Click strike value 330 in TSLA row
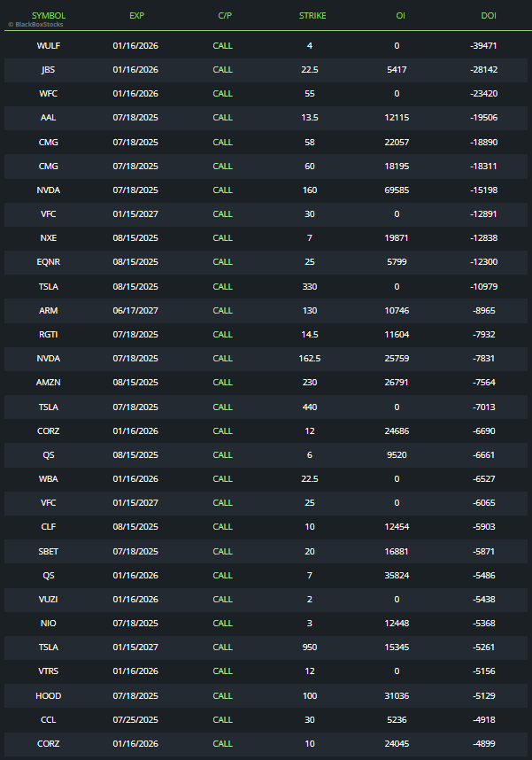 [x=310, y=286]
